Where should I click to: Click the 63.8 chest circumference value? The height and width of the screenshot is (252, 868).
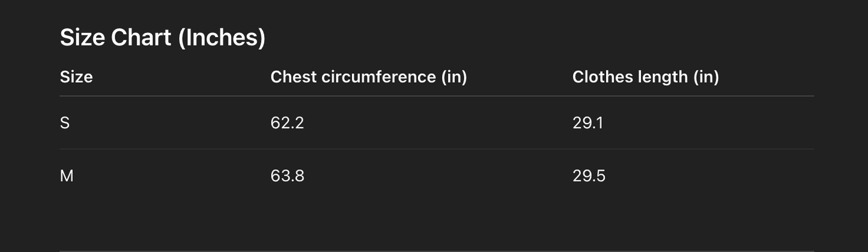pyautogui.click(x=287, y=176)
